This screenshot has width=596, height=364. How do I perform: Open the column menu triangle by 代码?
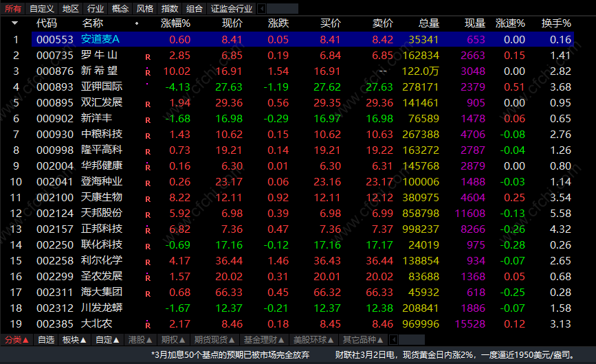(15, 23)
